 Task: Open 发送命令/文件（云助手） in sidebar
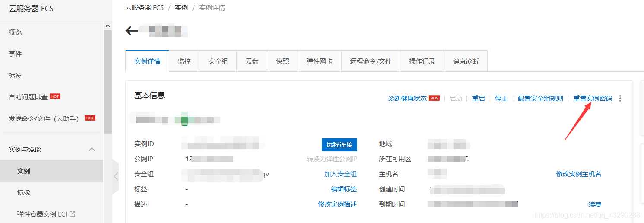pyautogui.click(x=44, y=119)
